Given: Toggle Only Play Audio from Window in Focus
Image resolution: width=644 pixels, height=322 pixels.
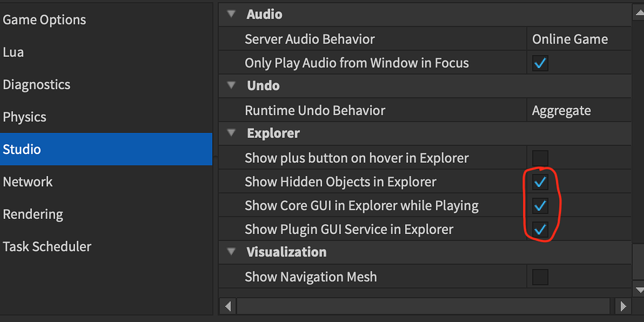Looking at the screenshot, I should click(540, 63).
